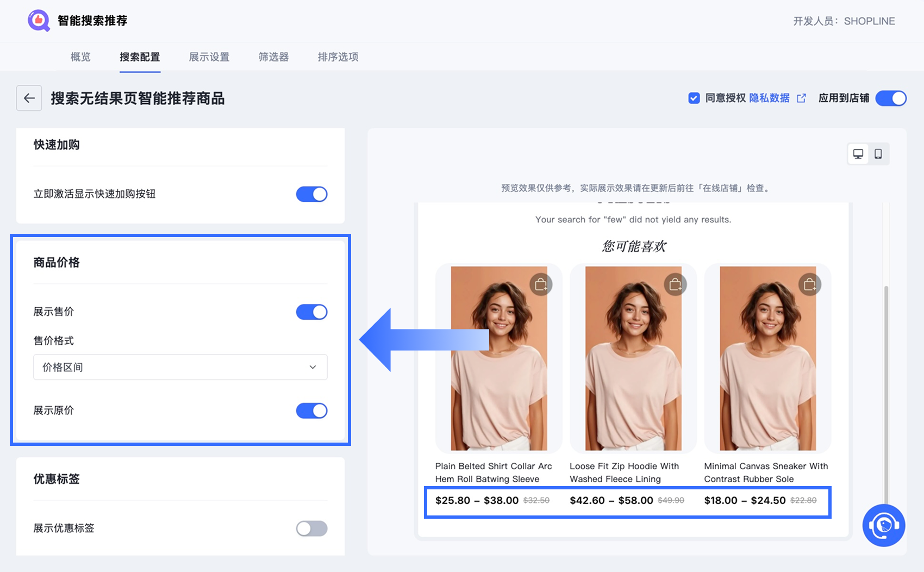Open the 排序选项 tab
This screenshot has width=924, height=572.
[x=338, y=57]
